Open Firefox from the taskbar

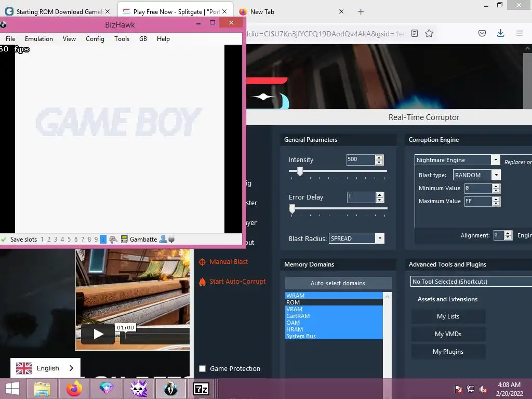click(74, 389)
